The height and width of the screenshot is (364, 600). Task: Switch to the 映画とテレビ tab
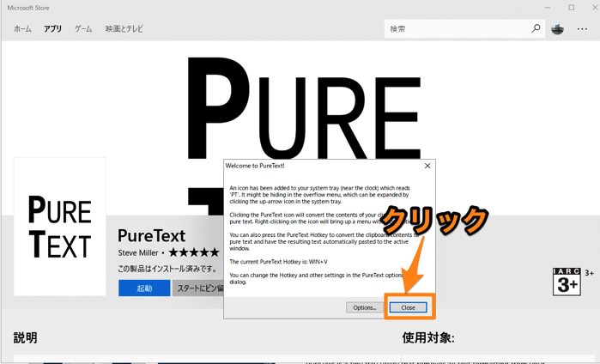[x=124, y=28]
